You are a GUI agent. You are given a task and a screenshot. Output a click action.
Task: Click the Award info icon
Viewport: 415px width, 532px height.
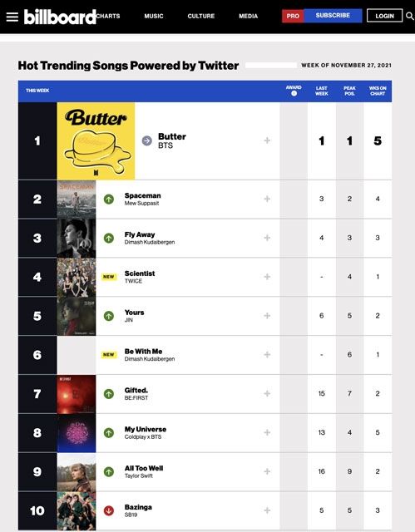(294, 93)
